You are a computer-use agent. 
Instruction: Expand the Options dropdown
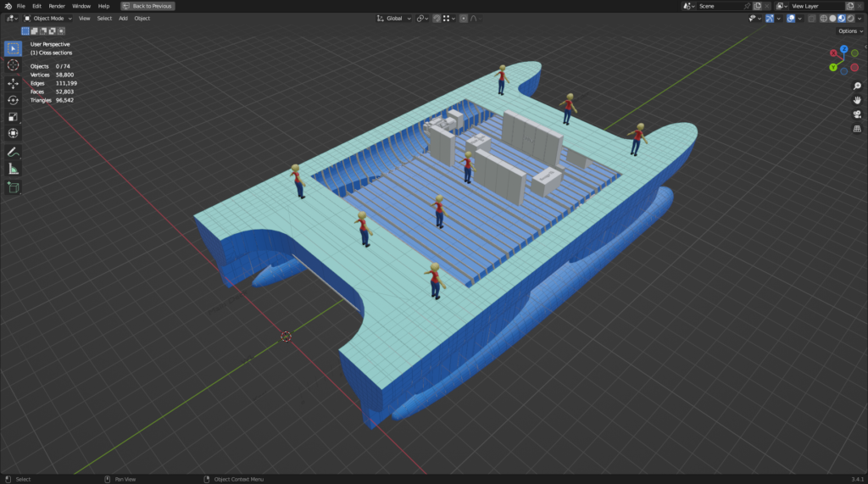(x=850, y=31)
